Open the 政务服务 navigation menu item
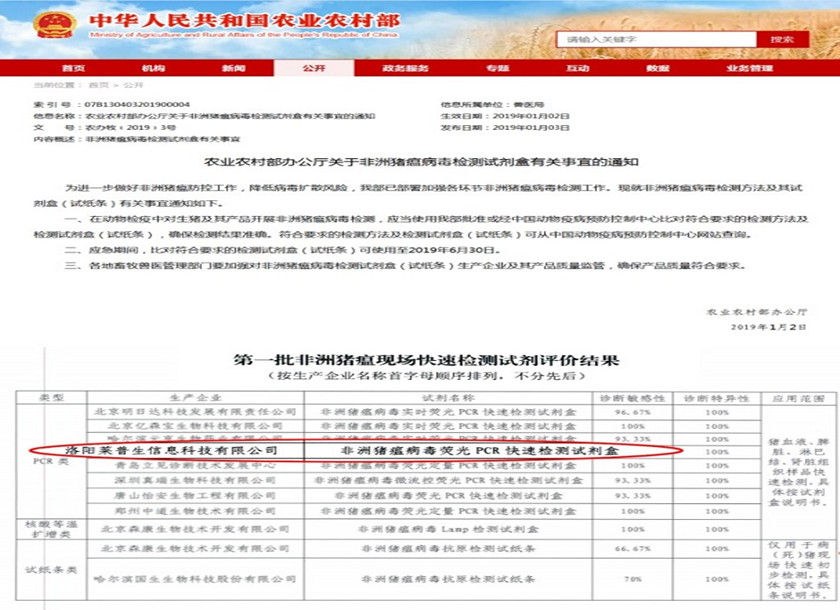The image size is (840, 610). tap(406, 68)
